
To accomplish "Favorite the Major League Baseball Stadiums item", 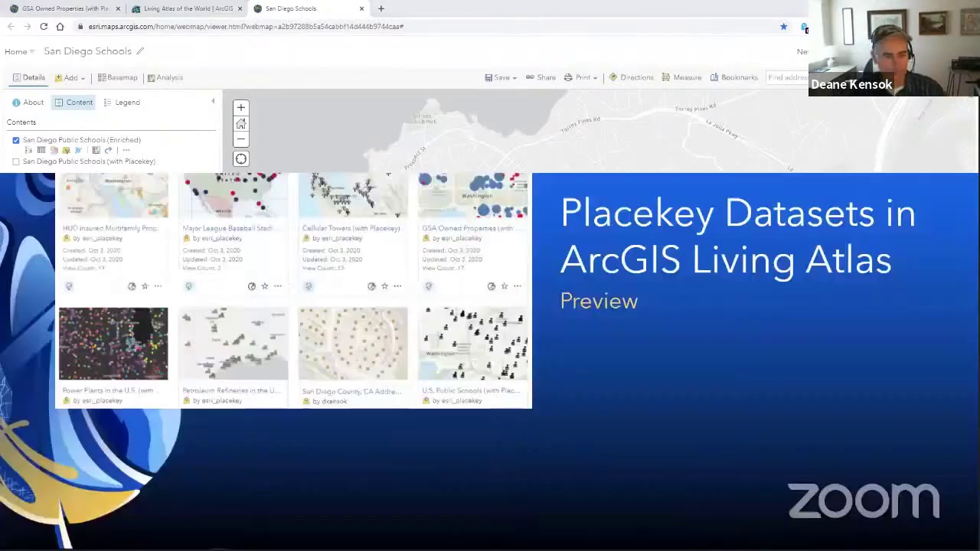I will click(x=265, y=286).
